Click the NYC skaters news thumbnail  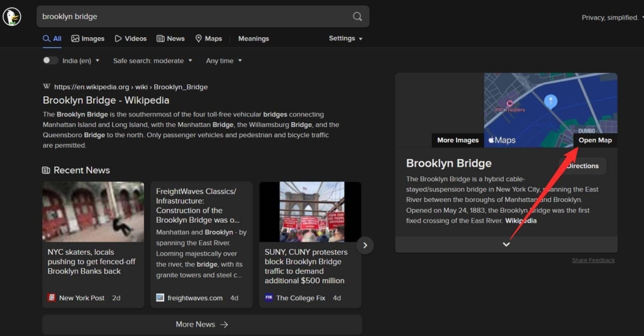[93, 212]
